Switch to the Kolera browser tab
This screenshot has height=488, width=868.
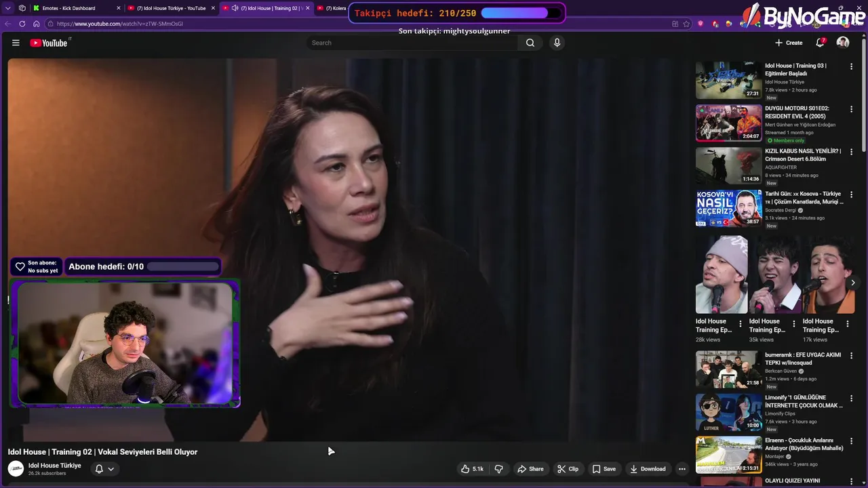[332, 8]
